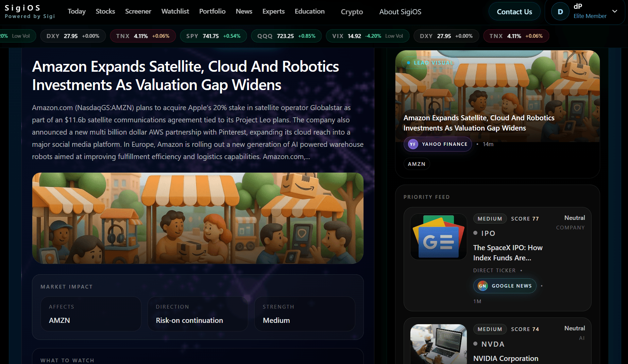Screen dimensions: 628x364
Task: Click the SigiOS logo
Action: tap(30, 12)
